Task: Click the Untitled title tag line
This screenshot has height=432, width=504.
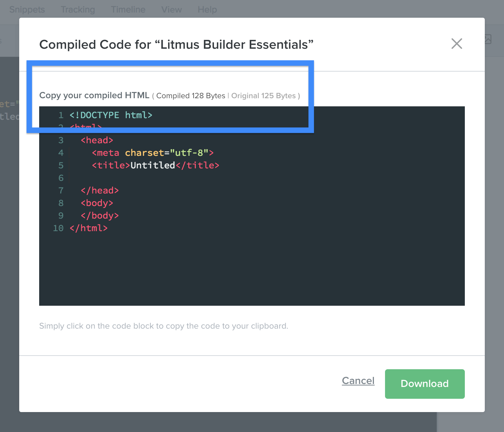Action: [x=156, y=165]
